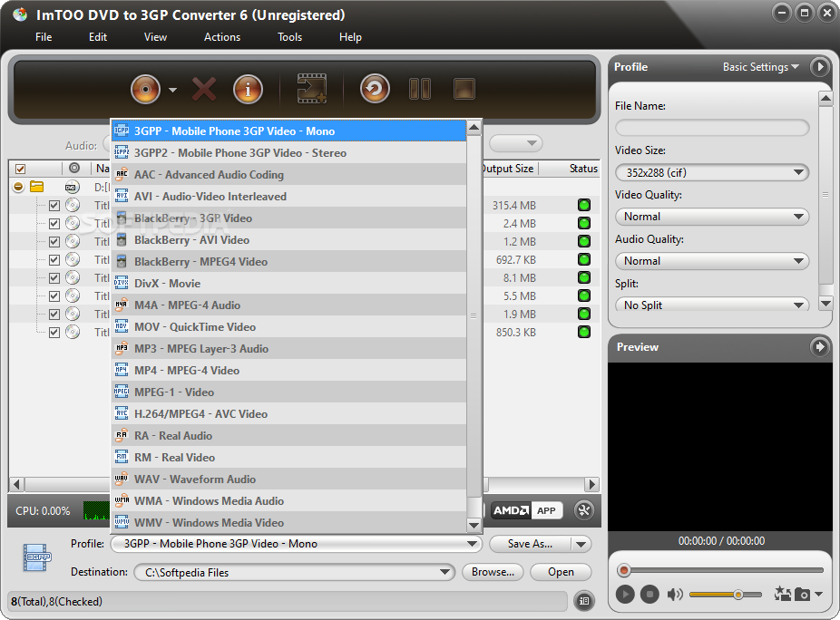Start conversion with the circular arrow button
Viewport: 840px width, 620px height.
click(375, 90)
